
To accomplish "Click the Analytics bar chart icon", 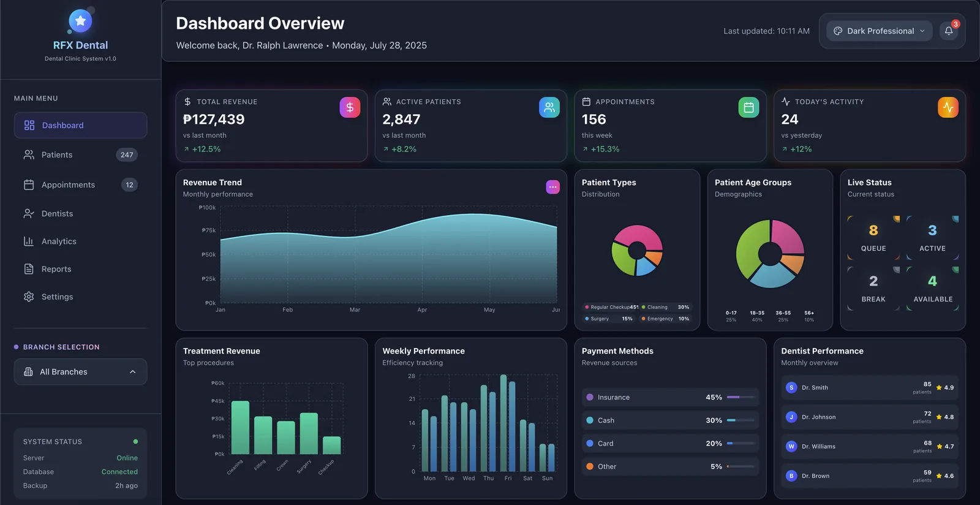I will [x=29, y=241].
